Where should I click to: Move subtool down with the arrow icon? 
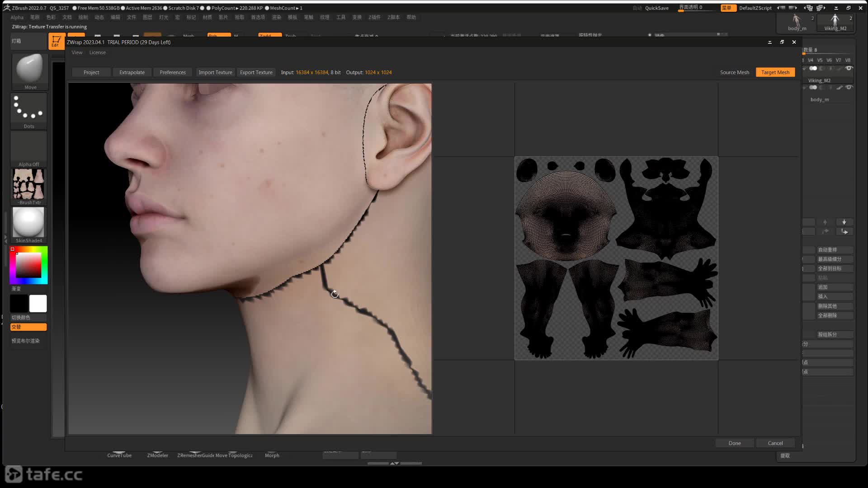844,222
